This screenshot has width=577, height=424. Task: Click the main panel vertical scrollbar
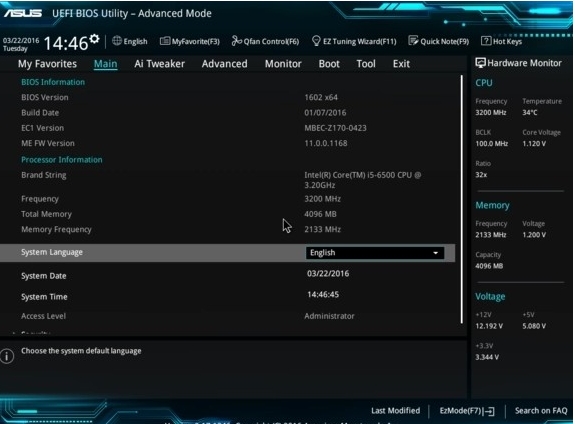coord(461,199)
